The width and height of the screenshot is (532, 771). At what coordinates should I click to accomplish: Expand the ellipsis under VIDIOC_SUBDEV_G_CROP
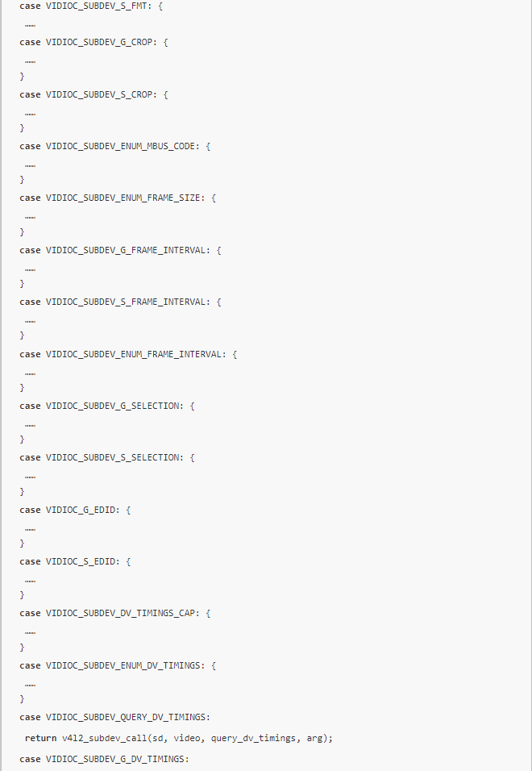click(x=30, y=61)
